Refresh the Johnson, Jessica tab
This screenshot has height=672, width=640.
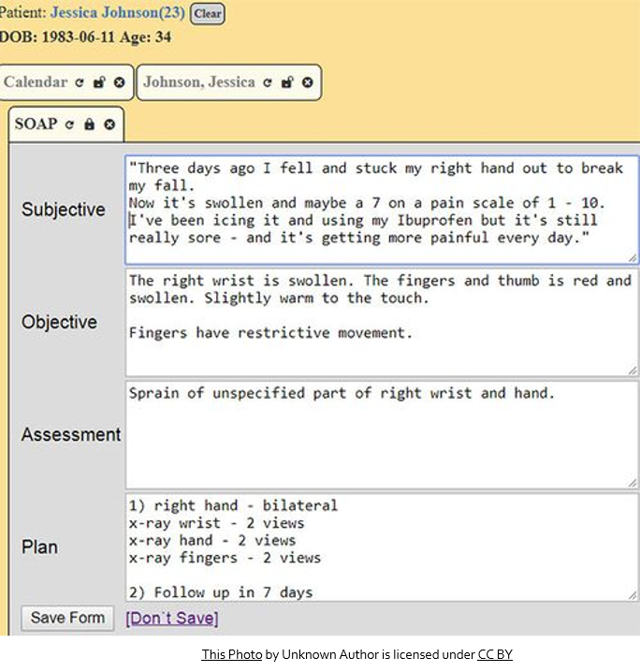coord(267,82)
